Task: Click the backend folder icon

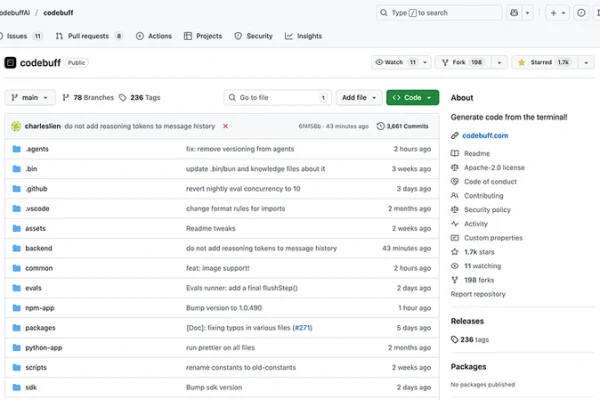Action: tap(16, 248)
